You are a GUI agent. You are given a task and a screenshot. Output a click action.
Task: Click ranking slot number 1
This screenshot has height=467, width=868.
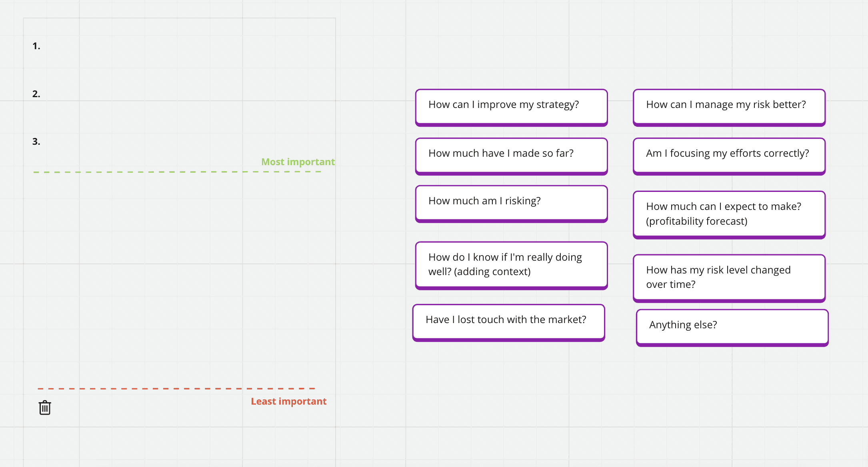36,46
